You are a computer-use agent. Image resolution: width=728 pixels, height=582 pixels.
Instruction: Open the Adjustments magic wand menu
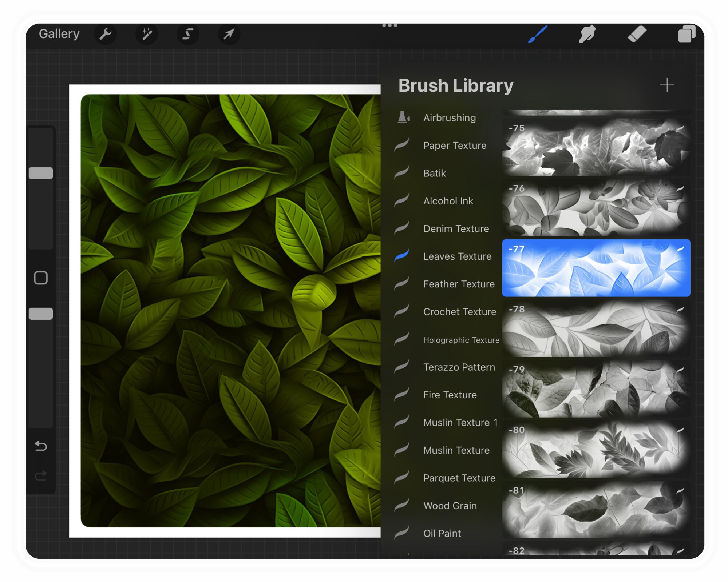pyautogui.click(x=147, y=34)
